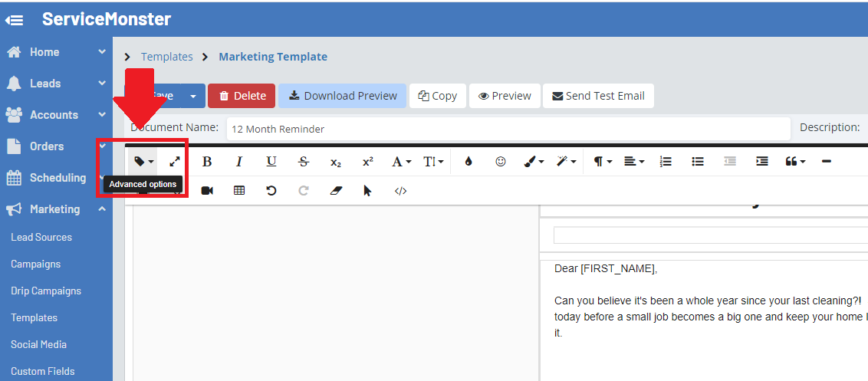
Task: Toggle italic text formatting
Action: tap(239, 162)
